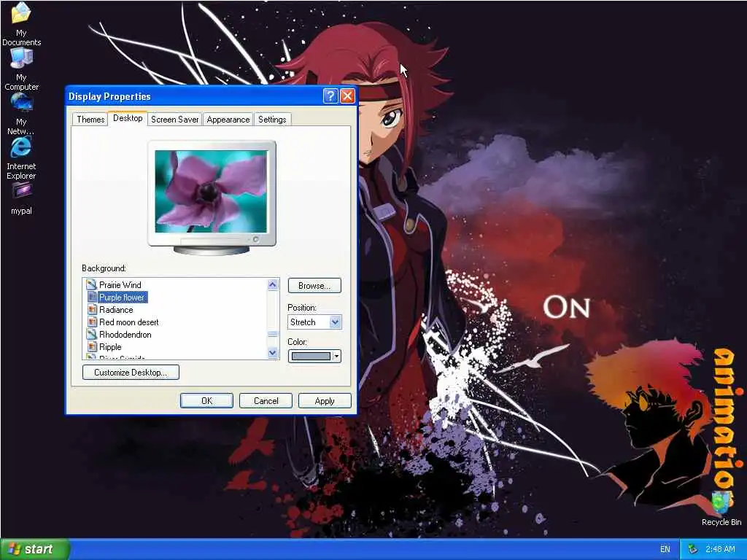
Task: Click Customize Desktop... button
Action: click(x=131, y=373)
